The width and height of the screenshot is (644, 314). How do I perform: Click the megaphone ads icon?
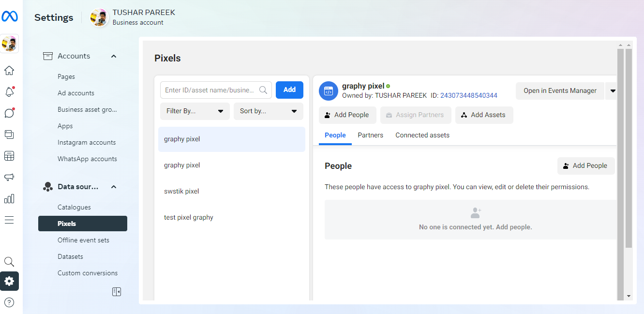coord(9,177)
